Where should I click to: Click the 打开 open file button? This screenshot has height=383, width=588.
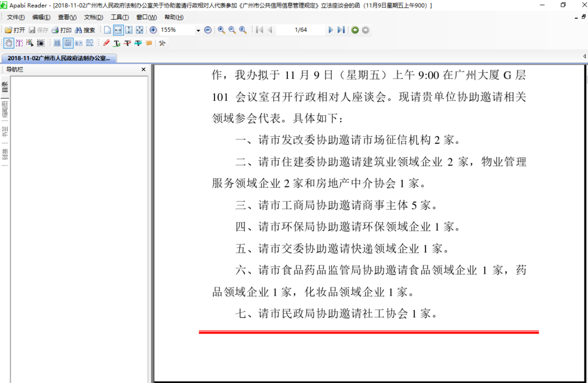[15, 30]
